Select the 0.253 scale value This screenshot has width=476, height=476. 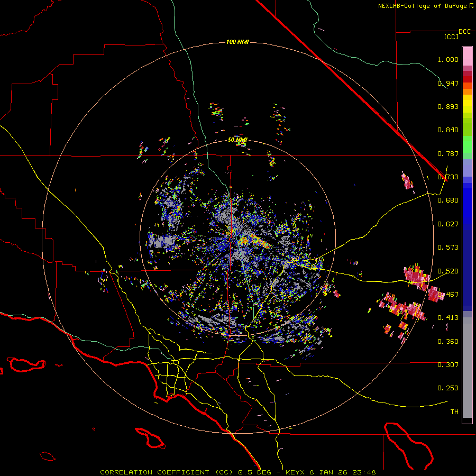(x=448, y=388)
